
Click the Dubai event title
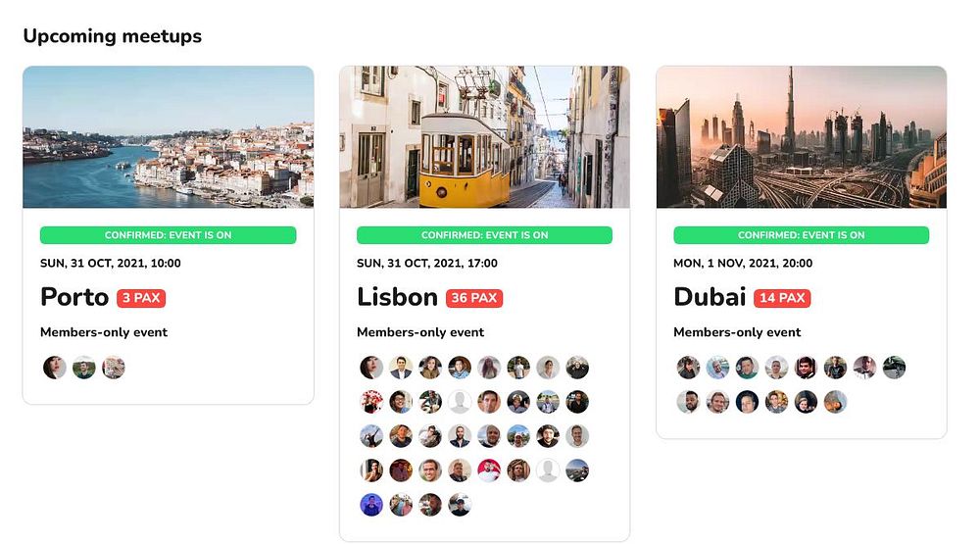click(x=710, y=297)
